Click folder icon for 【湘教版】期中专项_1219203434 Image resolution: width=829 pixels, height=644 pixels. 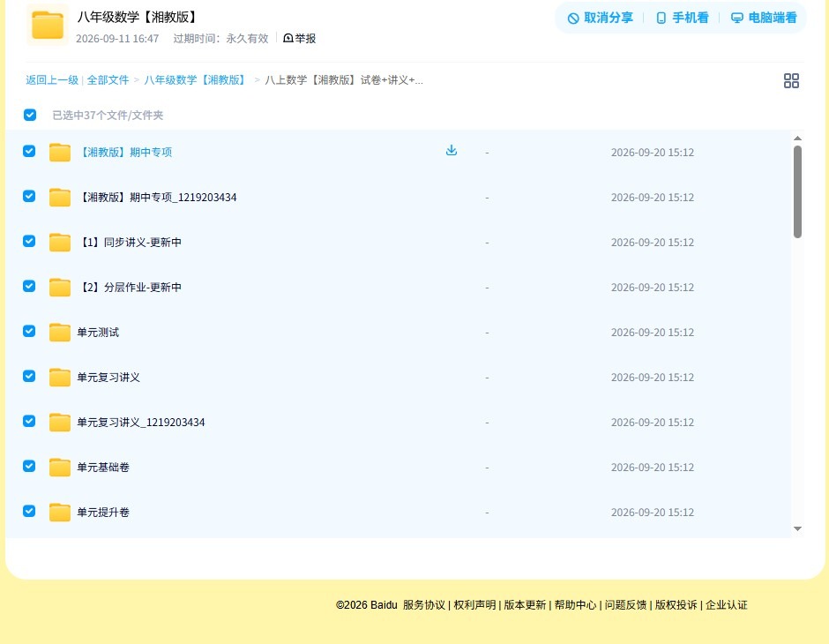(60, 198)
